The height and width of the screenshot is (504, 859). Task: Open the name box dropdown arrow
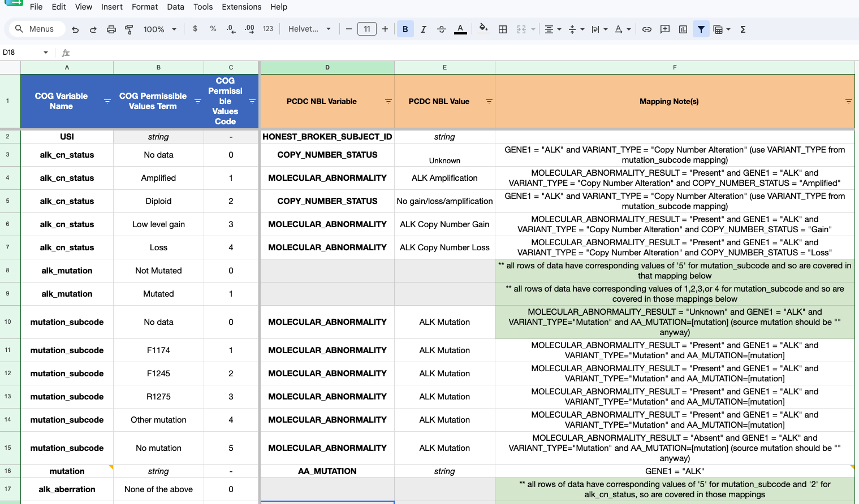pos(46,53)
